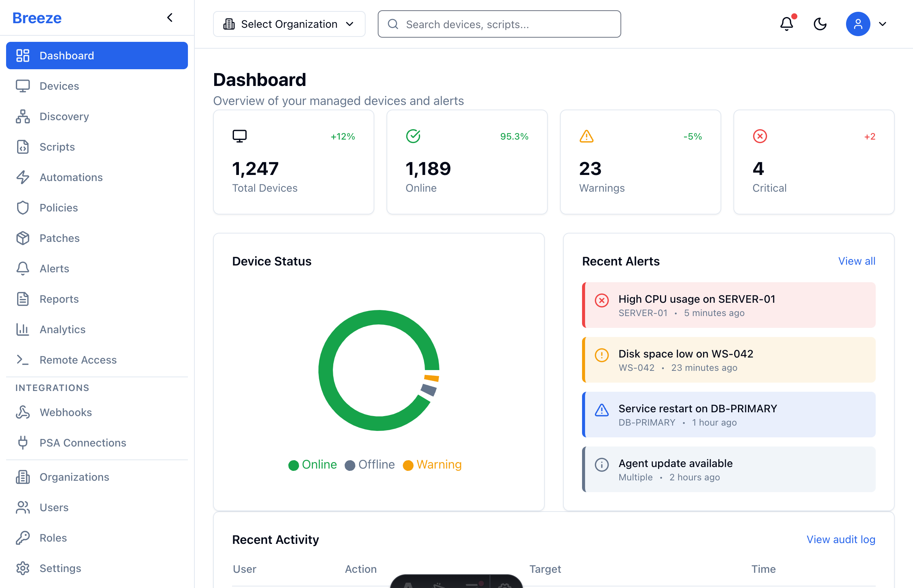Switch to the Dashboard tab
Screen dimensions: 913x588
pos(67,56)
